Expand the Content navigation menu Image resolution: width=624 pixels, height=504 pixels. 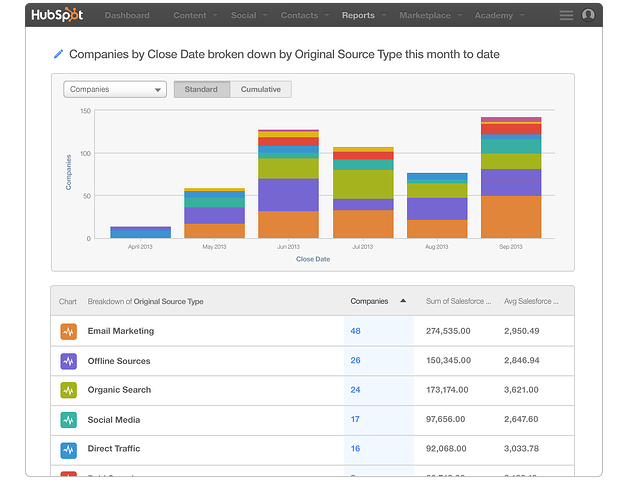click(x=194, y=16)
